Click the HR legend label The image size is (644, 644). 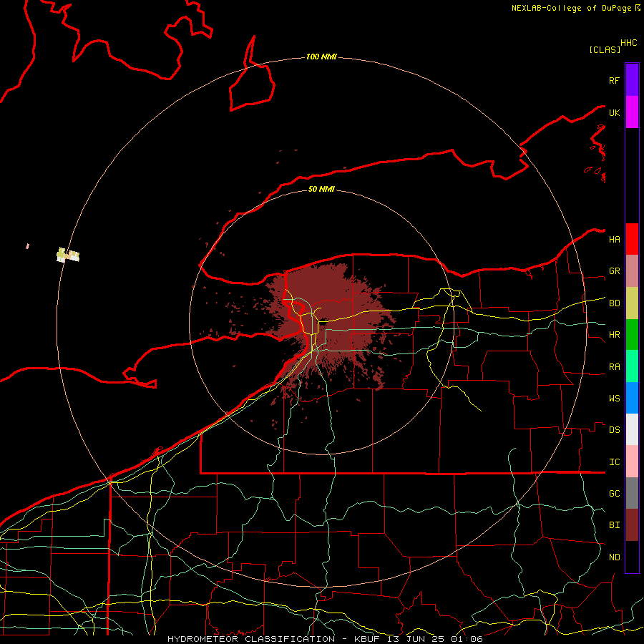pyautogui.click(x=614, y=335)
